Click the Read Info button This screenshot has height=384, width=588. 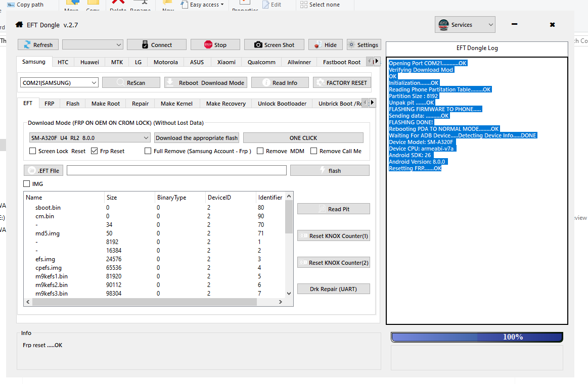click(x=280, y=82)
